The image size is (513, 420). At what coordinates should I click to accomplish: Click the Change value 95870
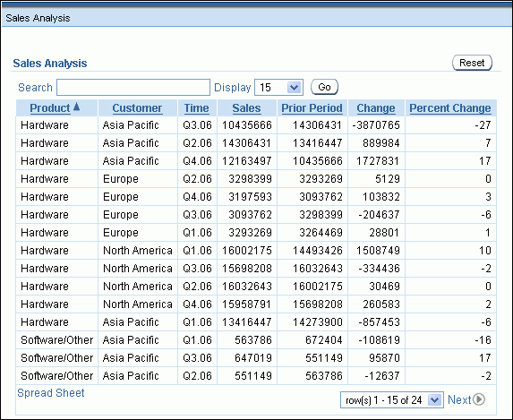coord(384,358)
